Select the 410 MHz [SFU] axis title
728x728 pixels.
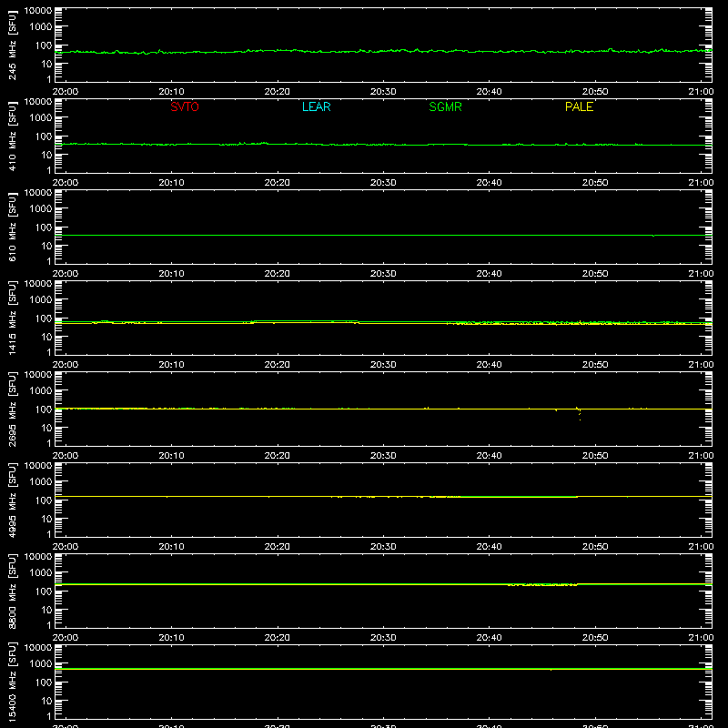[12, 136]
